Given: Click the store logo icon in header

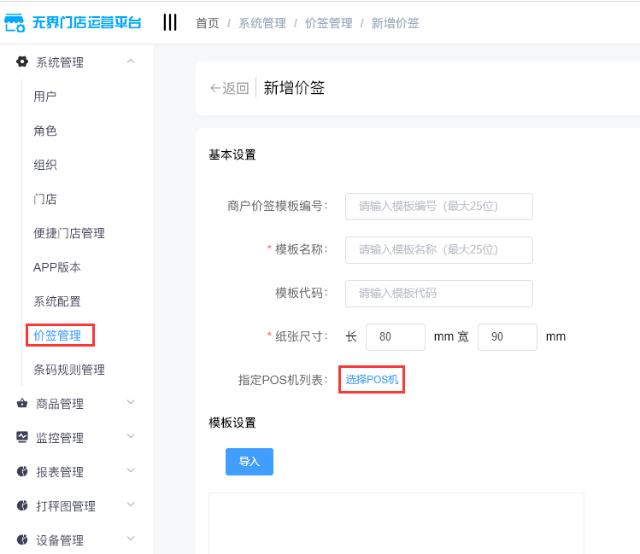Looking at the screenshot, I should [16, 23].
